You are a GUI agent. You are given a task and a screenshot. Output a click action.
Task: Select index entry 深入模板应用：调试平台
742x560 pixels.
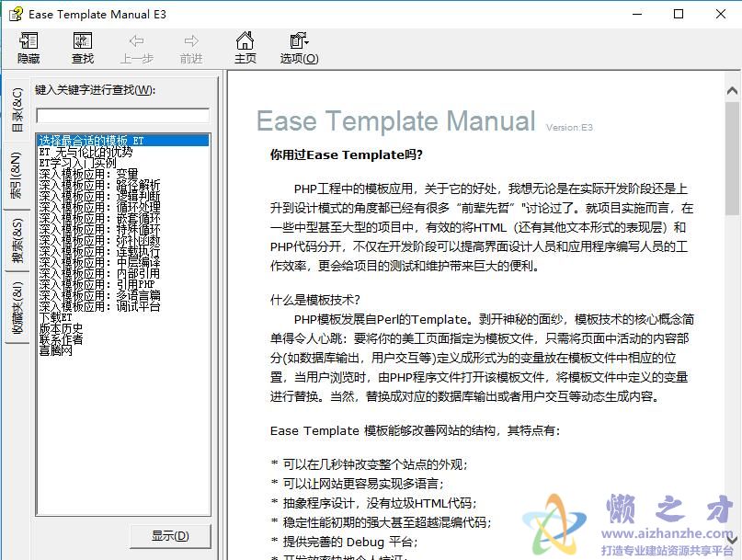pos(99,306)
